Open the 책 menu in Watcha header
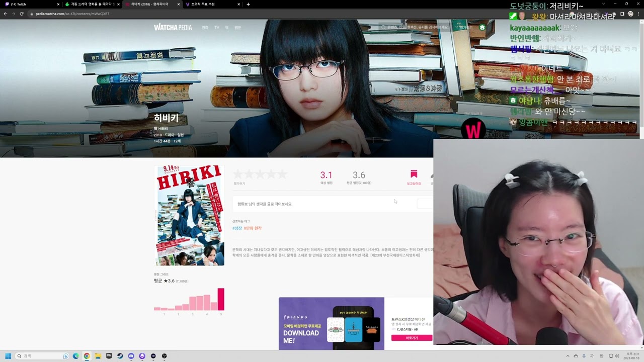 pyautogui.click(x=227, y=28)
